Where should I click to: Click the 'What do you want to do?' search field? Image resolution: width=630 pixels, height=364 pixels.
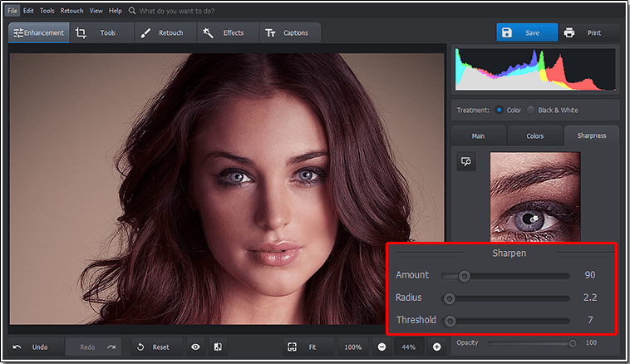tap(177, 11)
